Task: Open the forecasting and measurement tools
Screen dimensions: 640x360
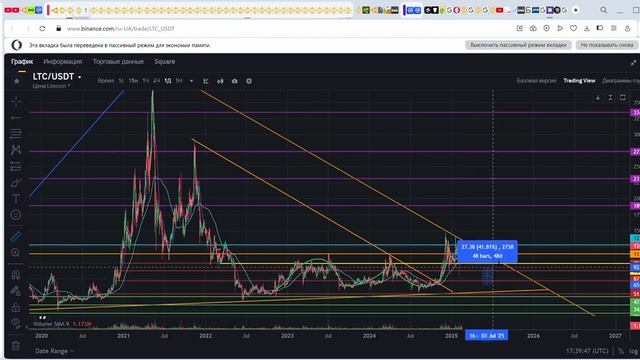Action: tap(16, 167)
